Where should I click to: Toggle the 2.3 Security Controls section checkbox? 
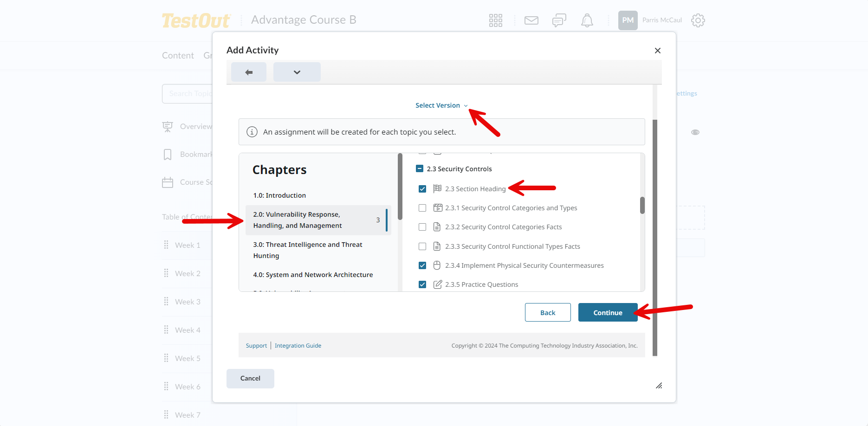(x=420, y=169)
